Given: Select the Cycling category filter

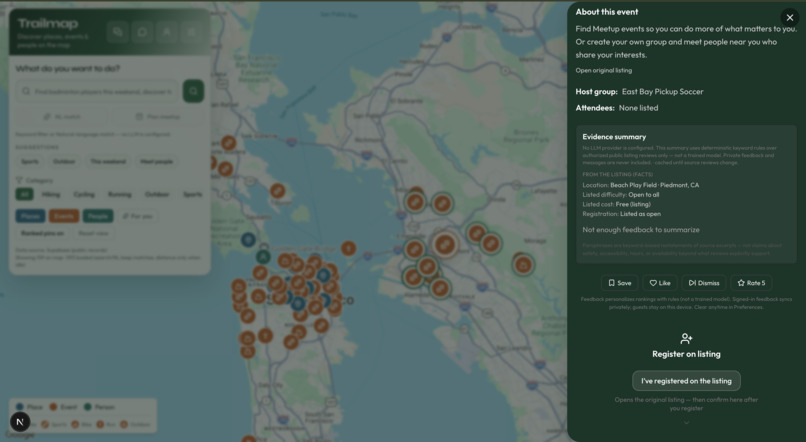Looking at the screenshot, I should click(x=84, y=194).
